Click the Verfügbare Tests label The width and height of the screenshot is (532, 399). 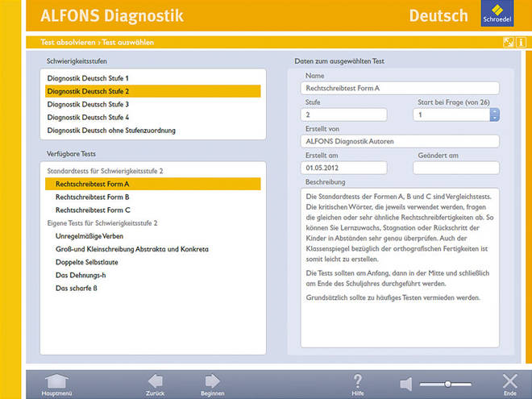71,154
